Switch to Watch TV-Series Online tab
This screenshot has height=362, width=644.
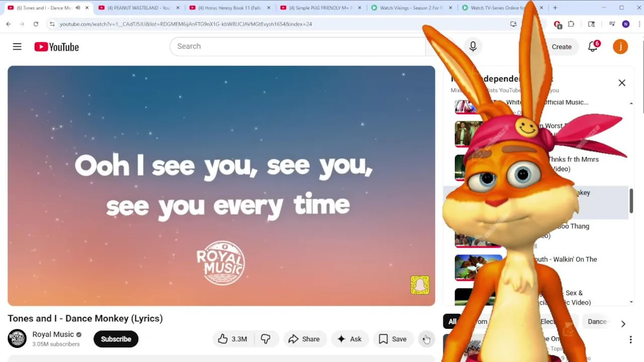click(498, 8)
